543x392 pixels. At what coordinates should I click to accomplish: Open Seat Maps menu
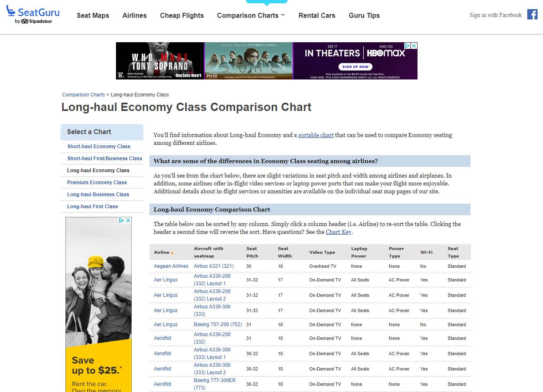(93, 15)
